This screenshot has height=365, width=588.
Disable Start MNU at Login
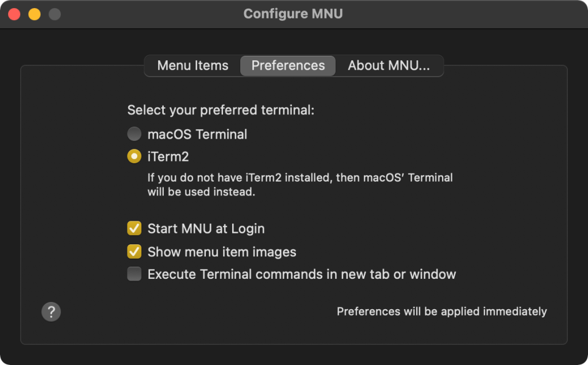tap(134, 228)
